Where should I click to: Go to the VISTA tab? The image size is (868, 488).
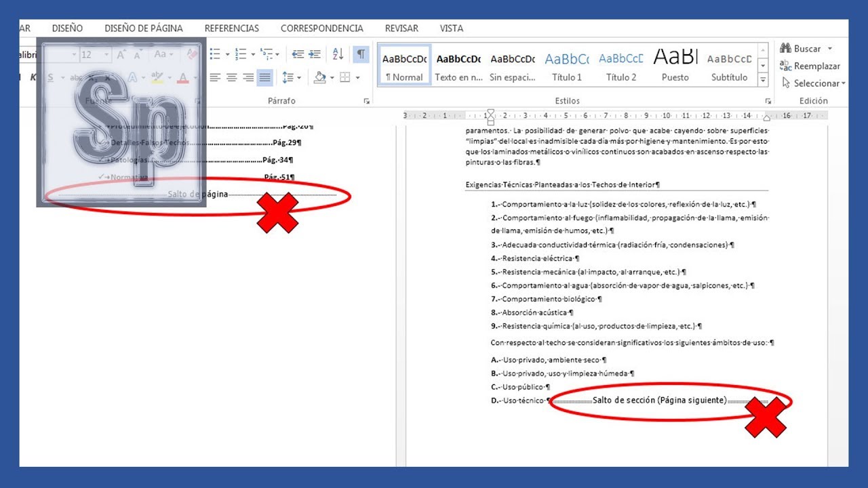coord(452,28)
